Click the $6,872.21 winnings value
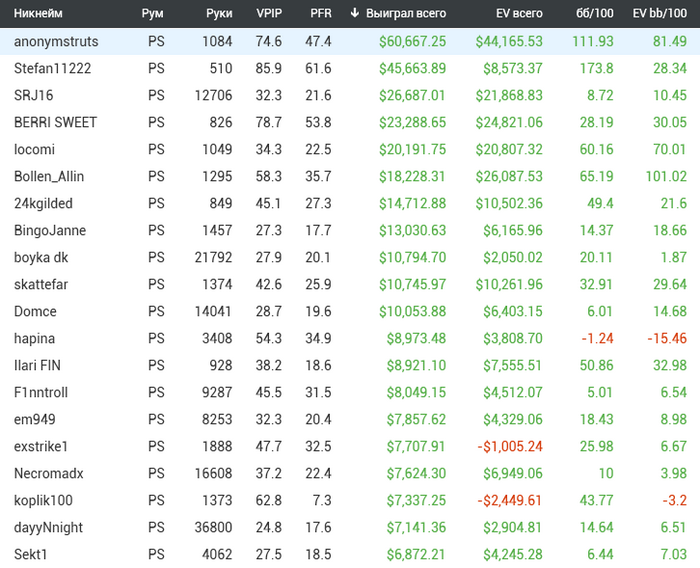Viewport: 700px width, 568px height. [x=416, y=554]
